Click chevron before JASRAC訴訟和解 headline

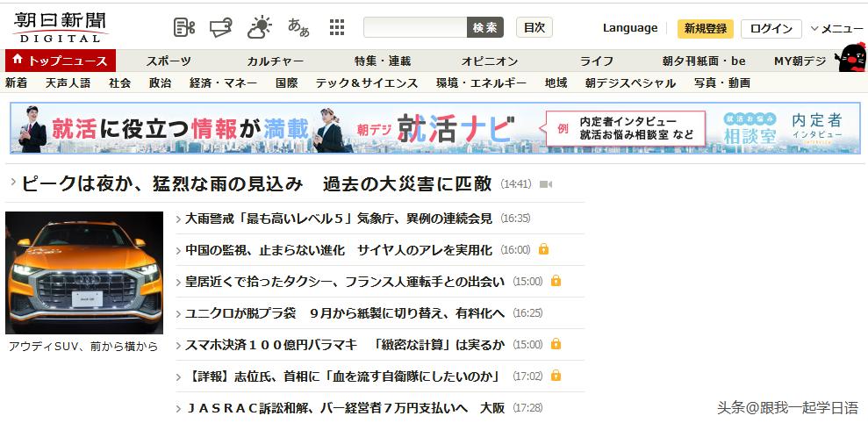point(178,409)
